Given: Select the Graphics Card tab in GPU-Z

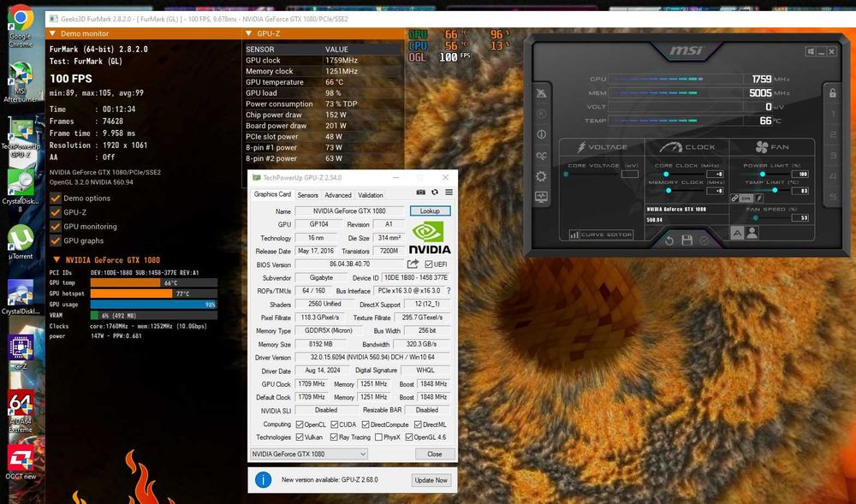Looking at the screenshot, I should tap(272, 194).
